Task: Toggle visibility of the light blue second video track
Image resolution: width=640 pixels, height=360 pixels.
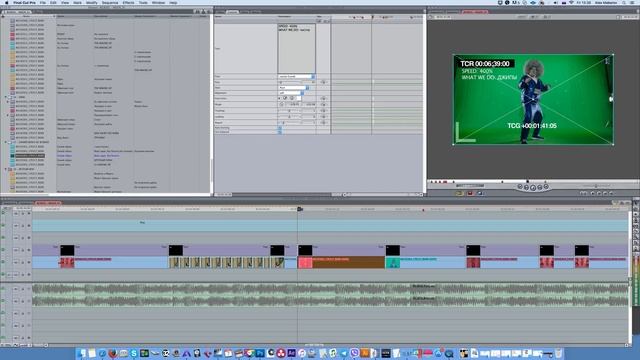Action: pyautogui.click(x=3, y=225)
